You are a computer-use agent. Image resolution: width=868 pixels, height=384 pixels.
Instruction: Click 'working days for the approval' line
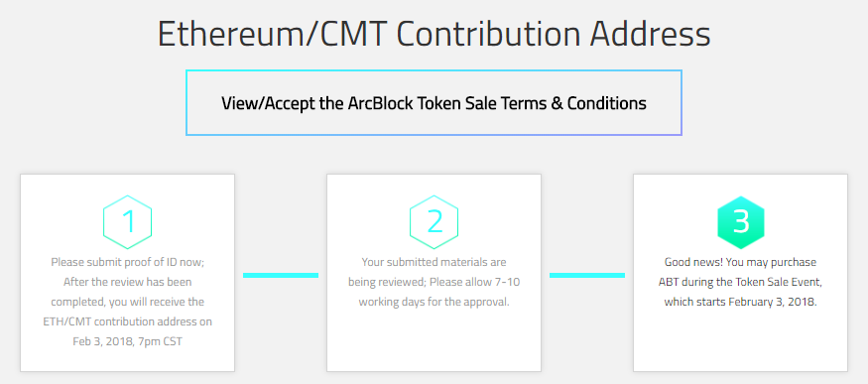click(434, 302)
